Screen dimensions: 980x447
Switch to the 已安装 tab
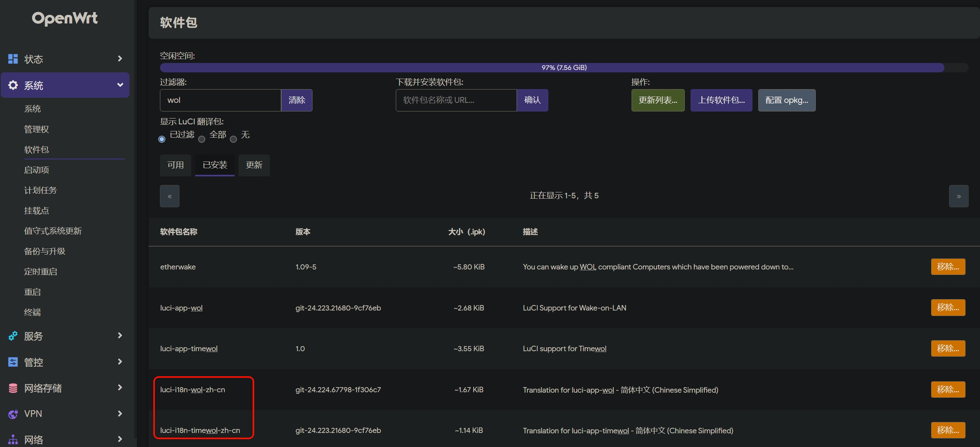click(x=215, y=165)
